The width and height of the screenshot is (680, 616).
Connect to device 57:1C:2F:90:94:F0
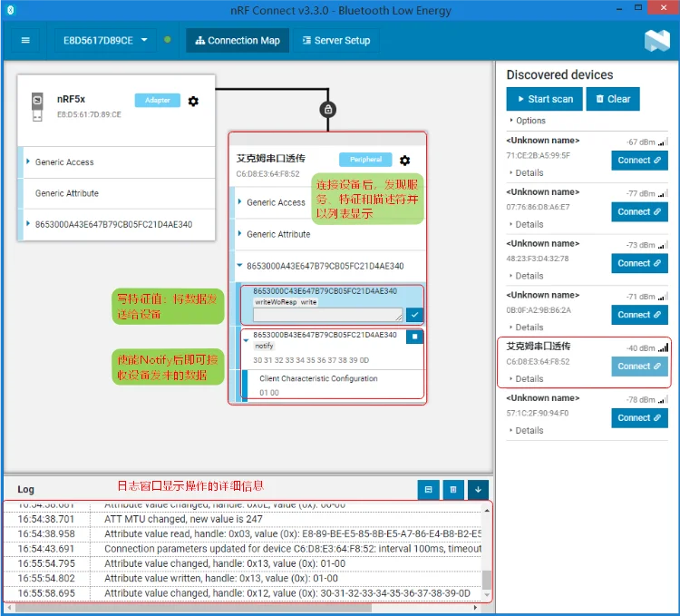[x=639, y=417]
